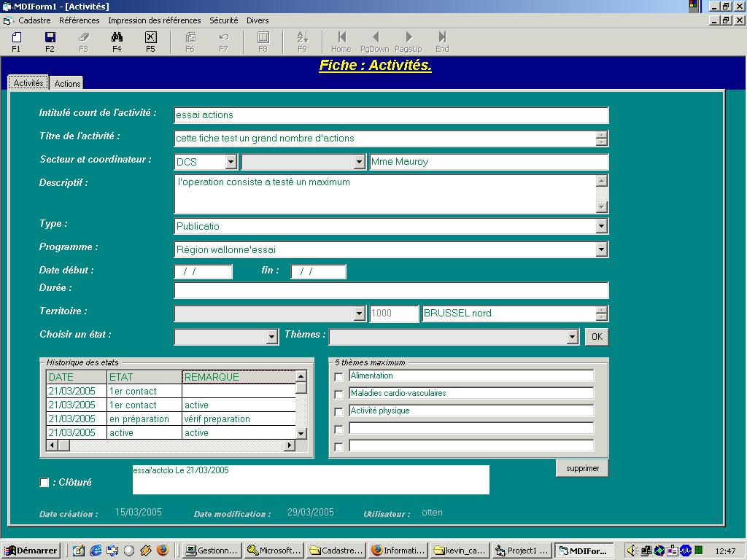The image size is (747, 560).
Task: Click the Home first-record navigation icon
Action: tap(341, 38)
